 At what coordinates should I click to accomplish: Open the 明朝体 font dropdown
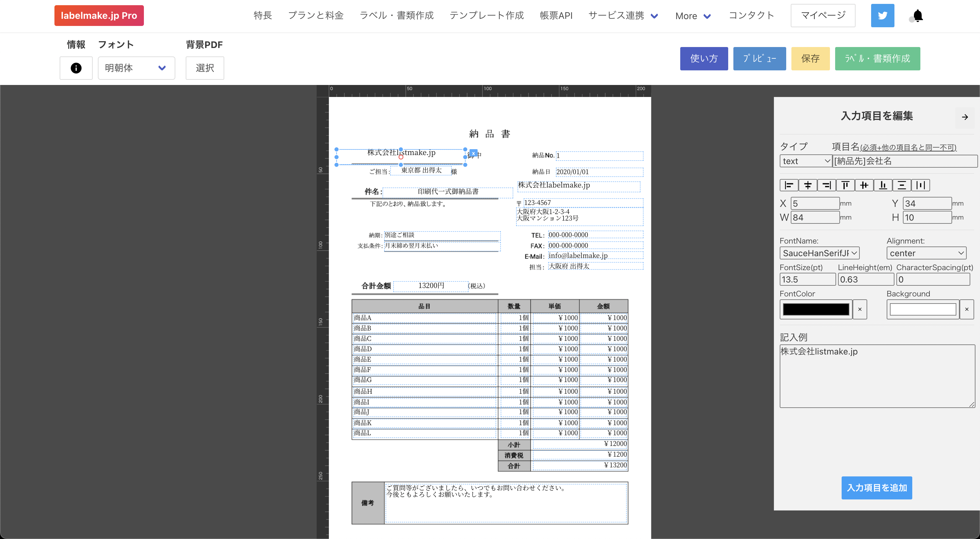136,68
